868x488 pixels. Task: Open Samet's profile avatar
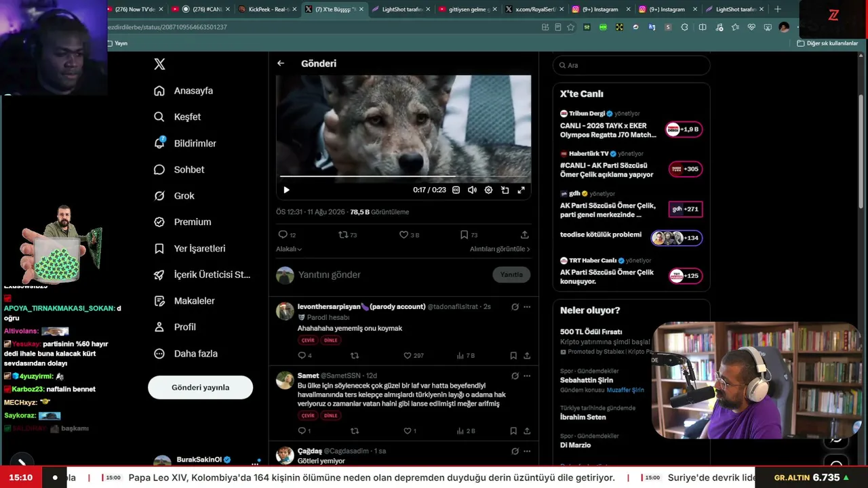point(285,380)
